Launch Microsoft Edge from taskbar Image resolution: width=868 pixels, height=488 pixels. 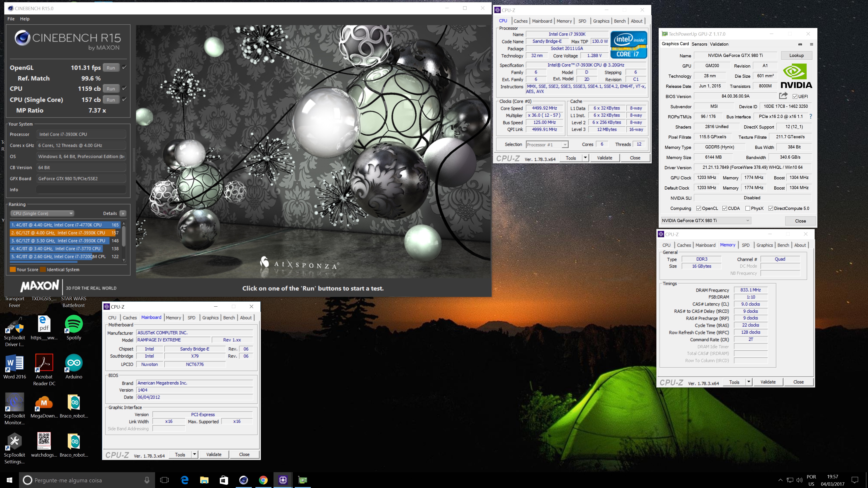[x=185, y=480]
